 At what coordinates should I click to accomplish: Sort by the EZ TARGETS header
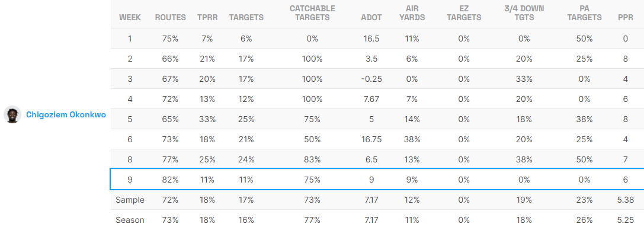click(x=464, y=13)
